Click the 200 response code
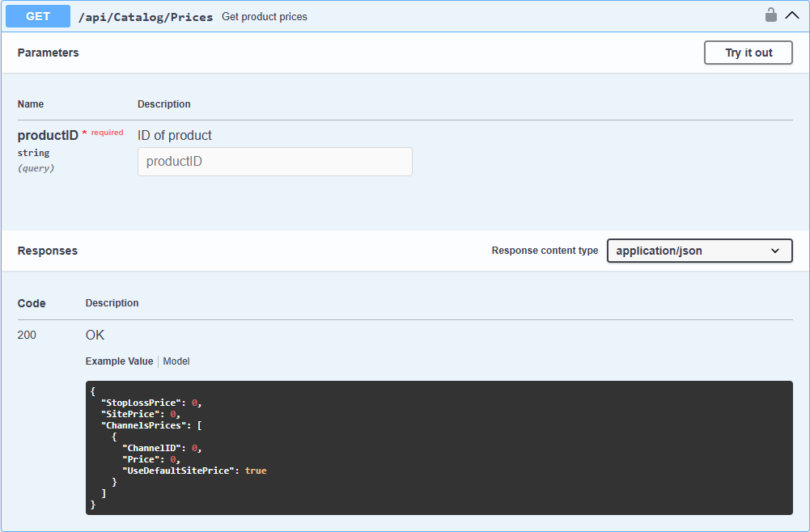The width and height of the screenshot is (810, 532). (x=27, y=335)
